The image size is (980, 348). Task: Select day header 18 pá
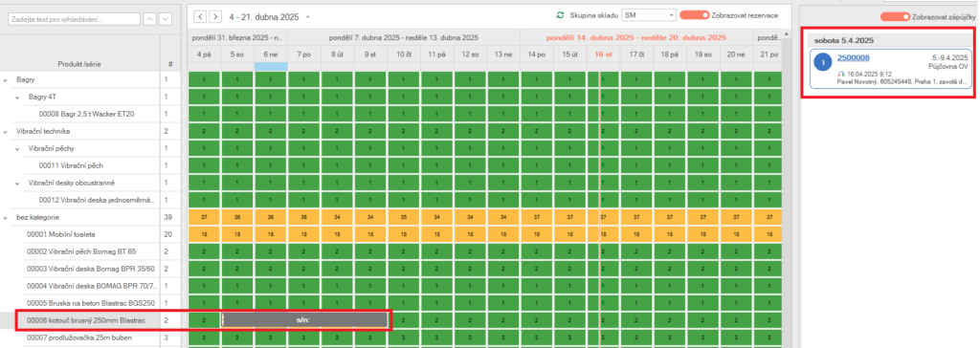point(670,55)
